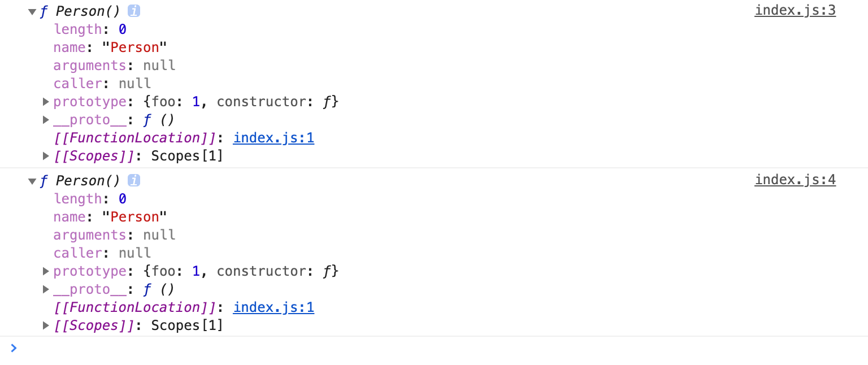Open the index.js:4 source link
The height and width of the screenshot is (365, 868).
[795, 180]
